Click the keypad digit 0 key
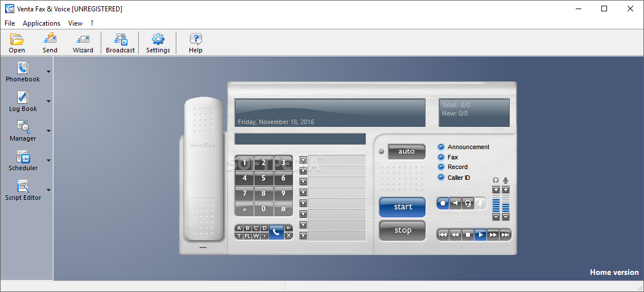 pos(263,209)
